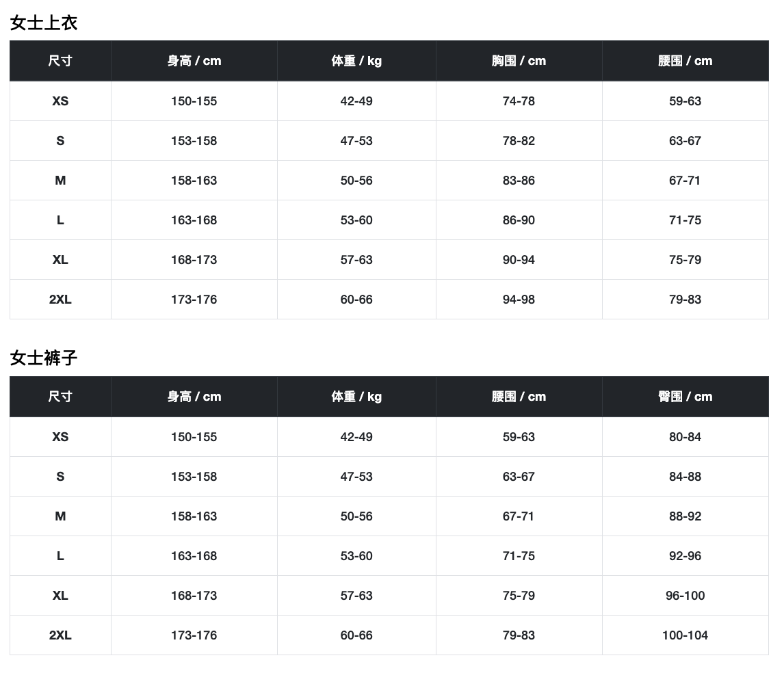Select the 胸围 / cm column header
This screenshot has height=673, width=784.
point(519,61)
